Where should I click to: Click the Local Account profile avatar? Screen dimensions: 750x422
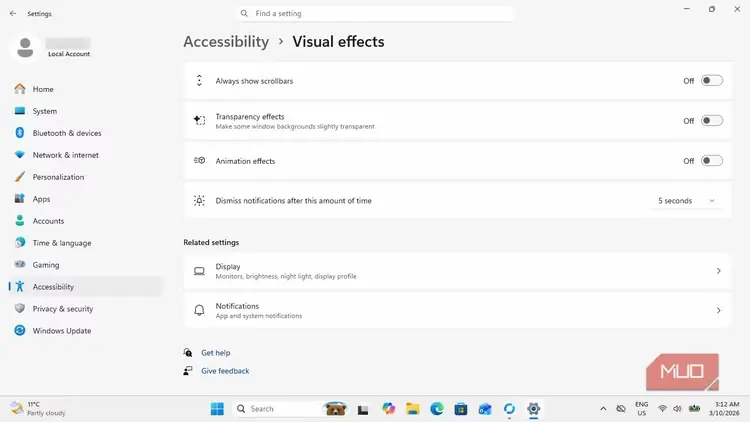pos(25,48)
